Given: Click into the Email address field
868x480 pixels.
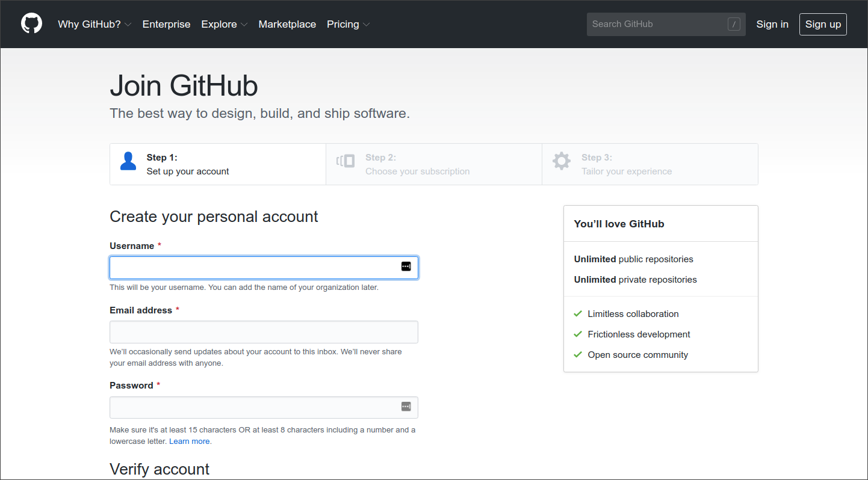Looking at the screenshot, I should (x=264, y=332).
